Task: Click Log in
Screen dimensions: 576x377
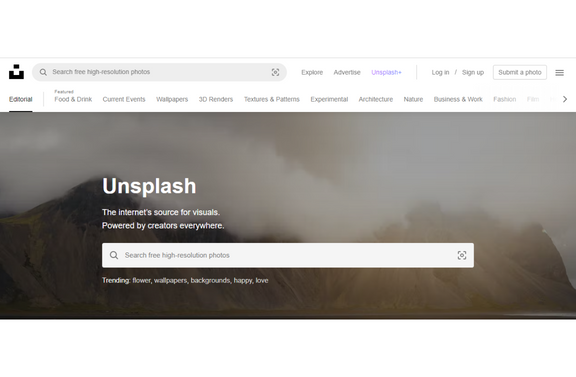Action: click(x=440, y=72)
